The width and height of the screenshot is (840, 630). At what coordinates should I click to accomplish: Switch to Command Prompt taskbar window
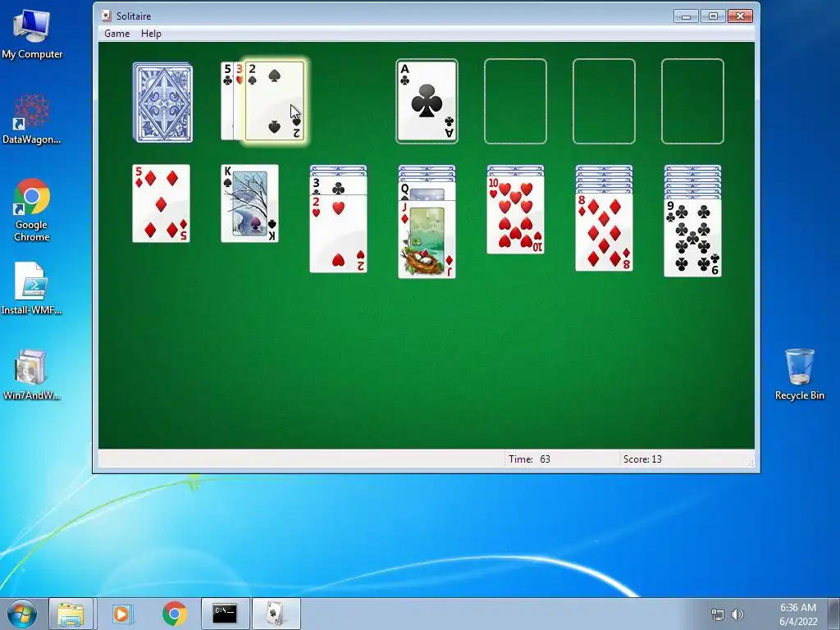click(225, 614)
